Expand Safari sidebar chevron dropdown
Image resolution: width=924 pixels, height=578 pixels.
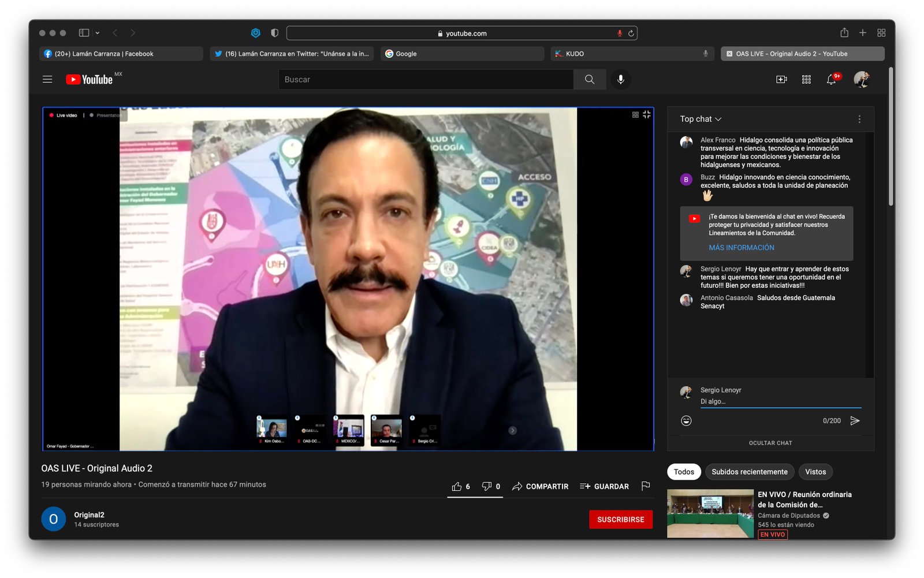tap(98, 33)
